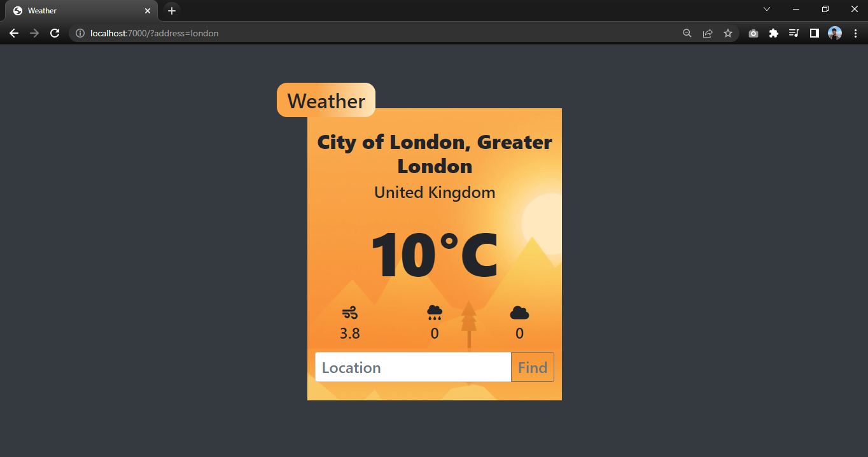The width and height of the screenshot is (868, 457).
Task: Click the reload page icon
Action: [x=55, y=33]
